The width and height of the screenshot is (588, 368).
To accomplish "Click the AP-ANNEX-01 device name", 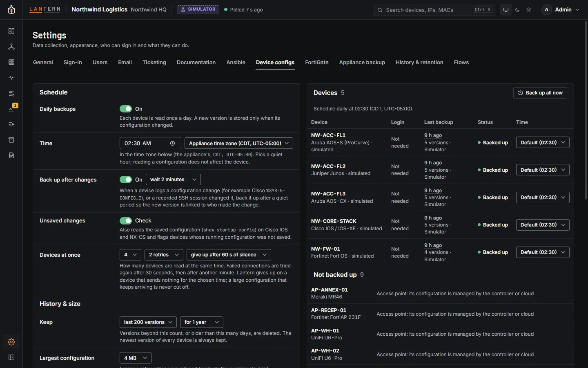I will 330,290.
